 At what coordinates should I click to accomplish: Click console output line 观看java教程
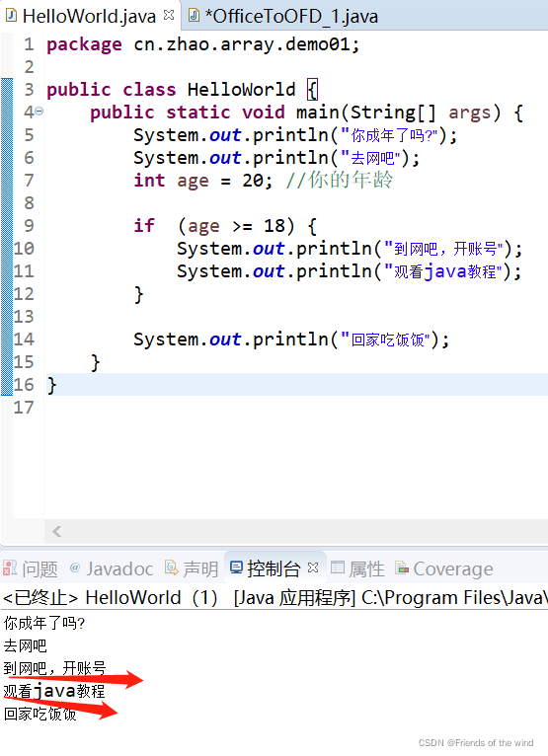(x=54, y=691)
